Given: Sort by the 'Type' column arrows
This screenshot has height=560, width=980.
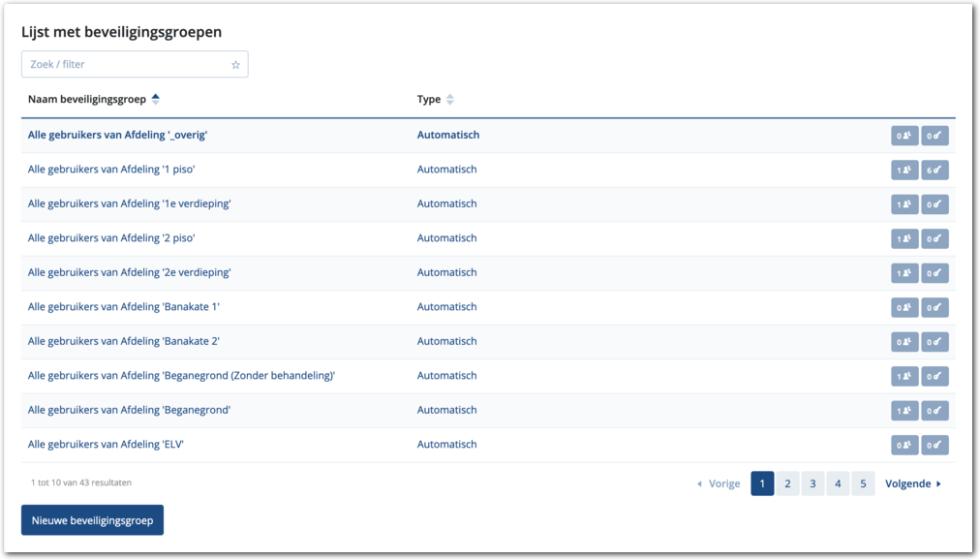Looking at the screenshot, I should coord(450,100).
